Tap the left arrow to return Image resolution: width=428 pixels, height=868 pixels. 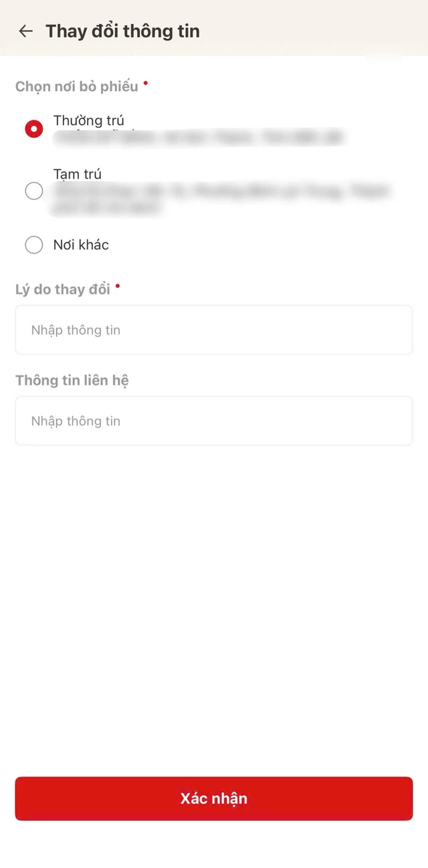25,31
